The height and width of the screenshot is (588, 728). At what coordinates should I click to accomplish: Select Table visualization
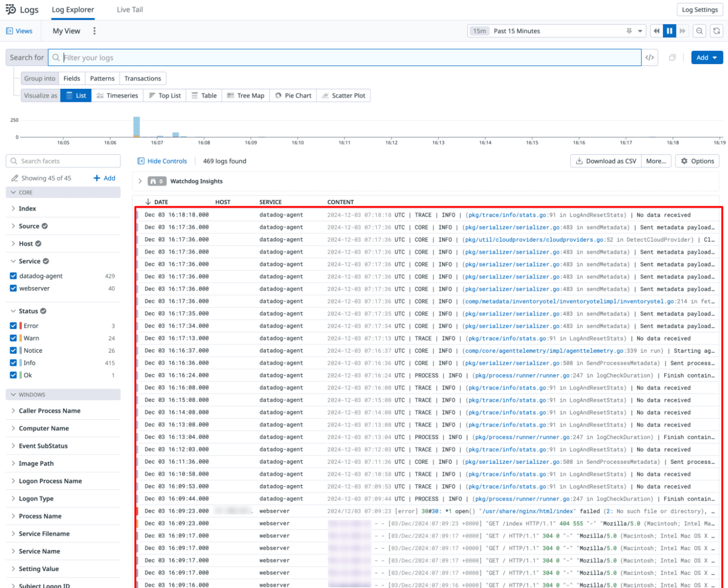click(204, 96)
